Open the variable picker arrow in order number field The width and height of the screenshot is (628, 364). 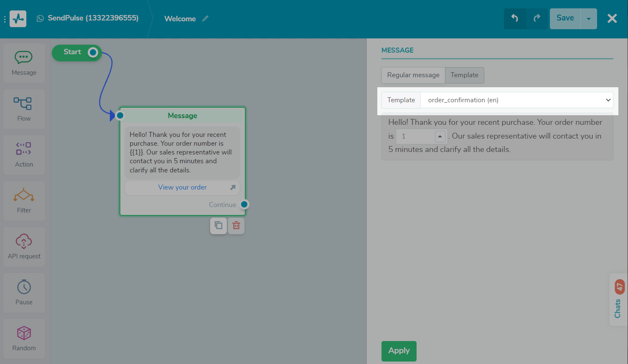(x=440, y=136)
